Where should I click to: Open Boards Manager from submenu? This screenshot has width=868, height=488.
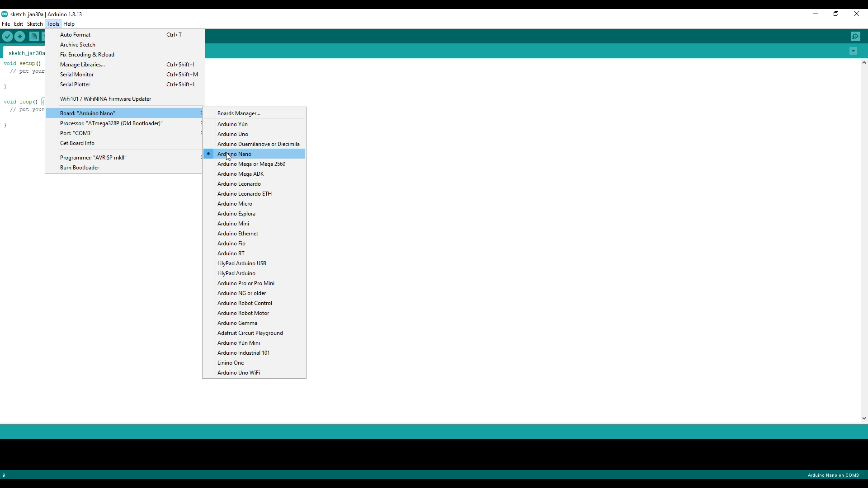pos(239,113)
